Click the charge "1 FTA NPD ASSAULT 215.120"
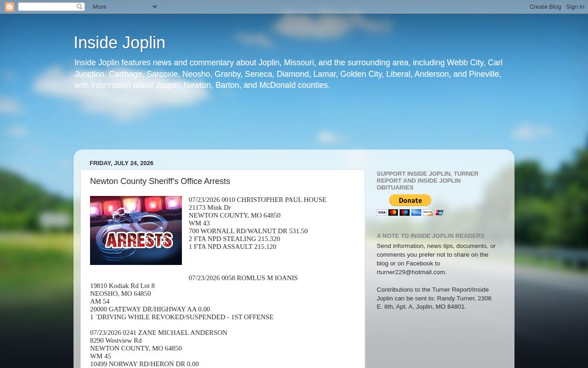The image size is (588, 368). [232, 247]
